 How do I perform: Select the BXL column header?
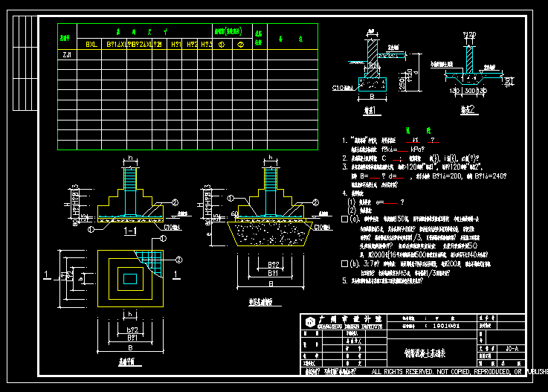[x=91, y=45]
